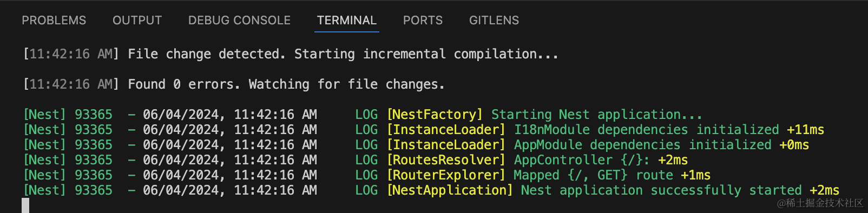Switch to the PROBLEMS tab
The width and height of the screenshot is (868, 213).
pos(54,21)
